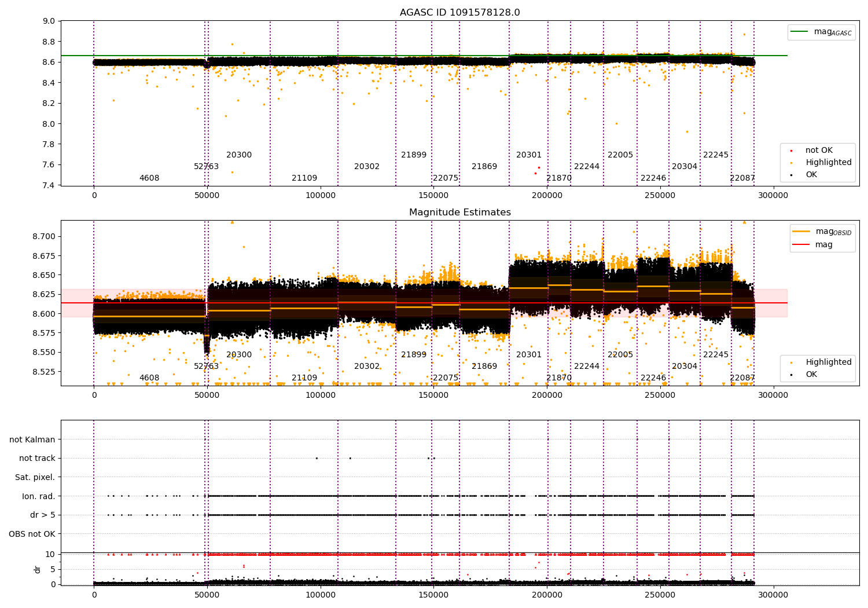
Task: Click the 'OBS not OK' axis label
Action: coord(32,534)
